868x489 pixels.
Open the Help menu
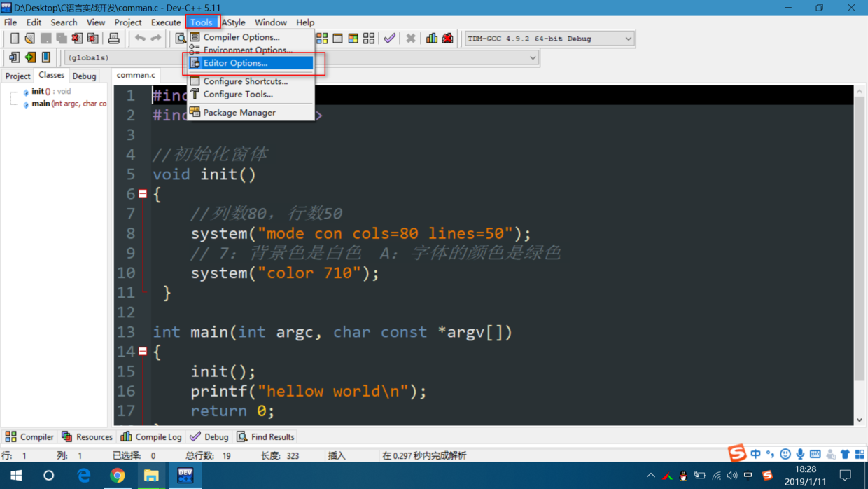point(305,22)
